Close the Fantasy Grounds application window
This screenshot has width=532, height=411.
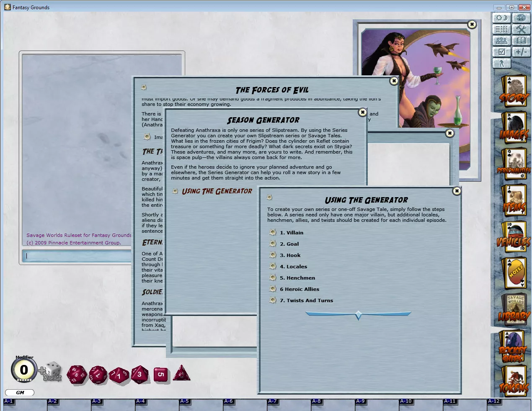tap(524, 7)
